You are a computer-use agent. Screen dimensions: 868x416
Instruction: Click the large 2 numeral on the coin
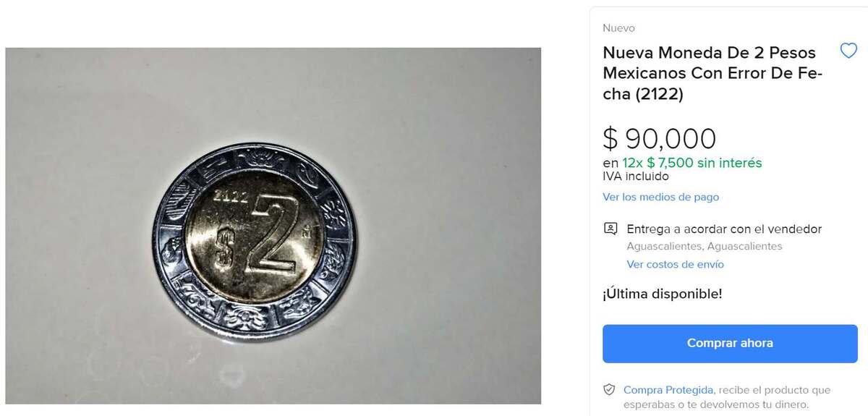[269, 232]
